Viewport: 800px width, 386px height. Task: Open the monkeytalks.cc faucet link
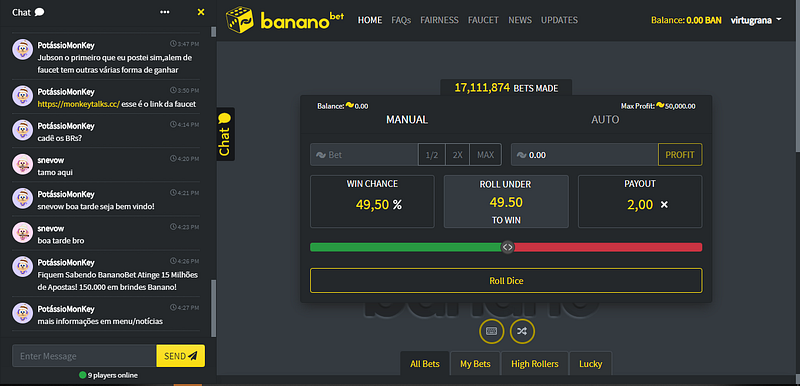tap(79, 104)
